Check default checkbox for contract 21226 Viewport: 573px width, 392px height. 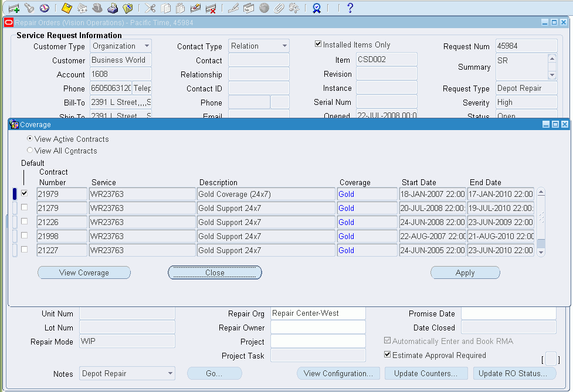pos(25,221)
